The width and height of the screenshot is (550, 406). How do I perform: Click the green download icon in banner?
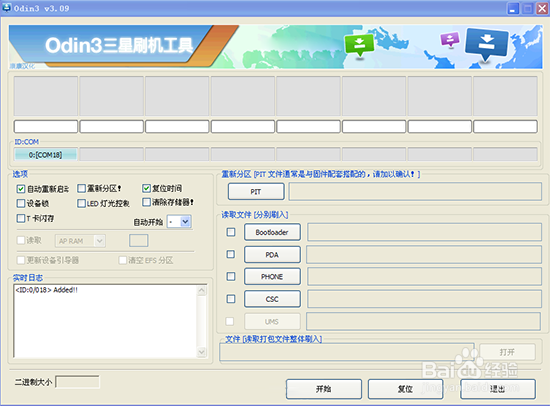tap(359, 45)
